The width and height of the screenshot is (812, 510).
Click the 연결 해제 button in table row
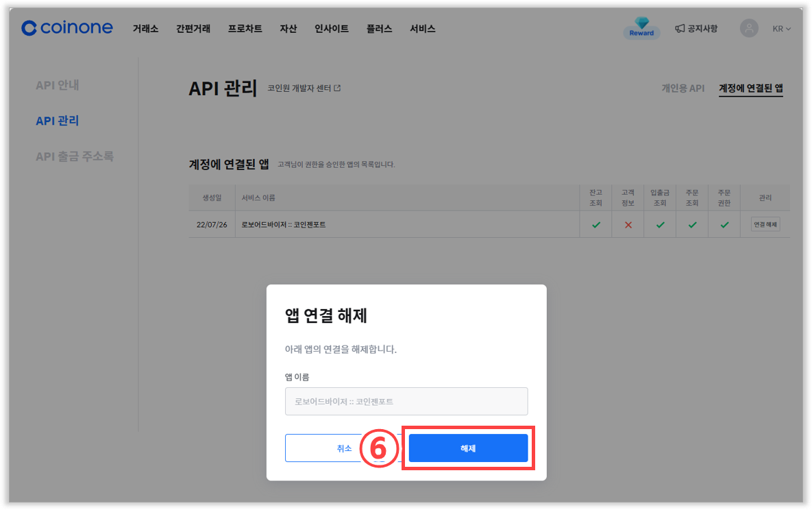pyautogui.click(x=765, y=225)
